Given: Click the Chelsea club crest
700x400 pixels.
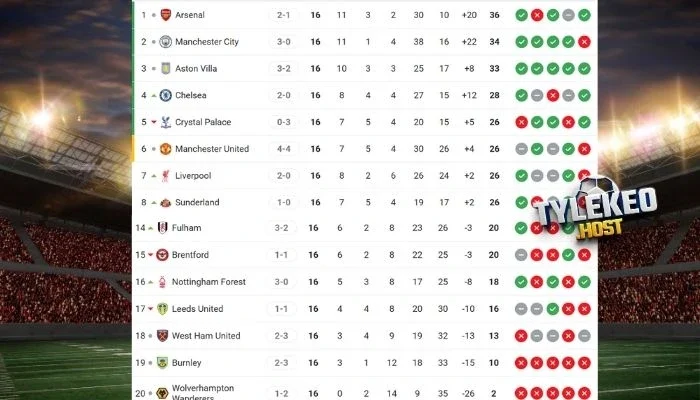Looking at the screenshot, I should point(165,95).
